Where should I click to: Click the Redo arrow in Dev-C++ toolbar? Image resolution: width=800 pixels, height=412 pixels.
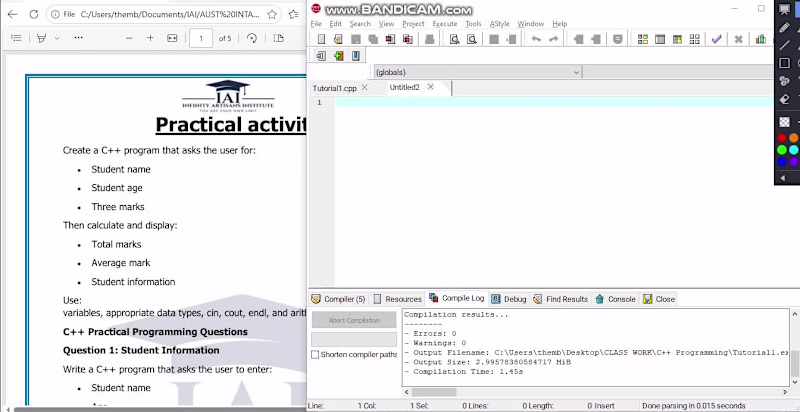pos(553,39)
